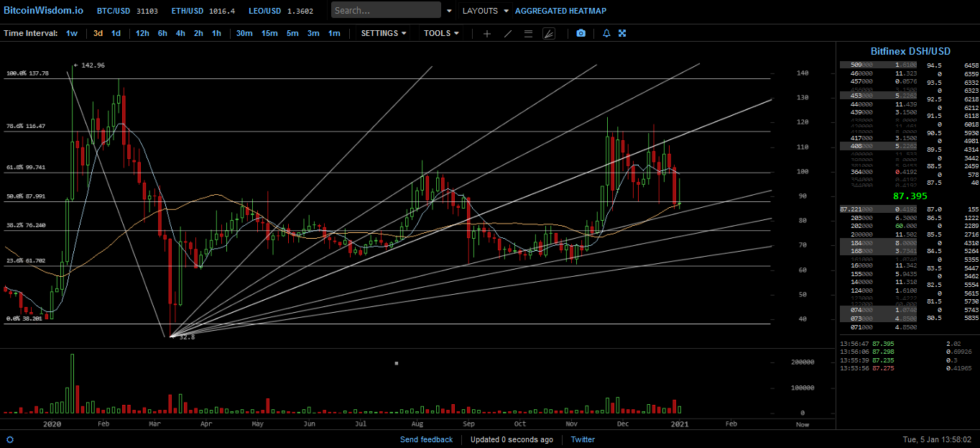Click the Tue, 5 Jan clock text
Viewport: 980px width, 448px height.
point(937,439)
